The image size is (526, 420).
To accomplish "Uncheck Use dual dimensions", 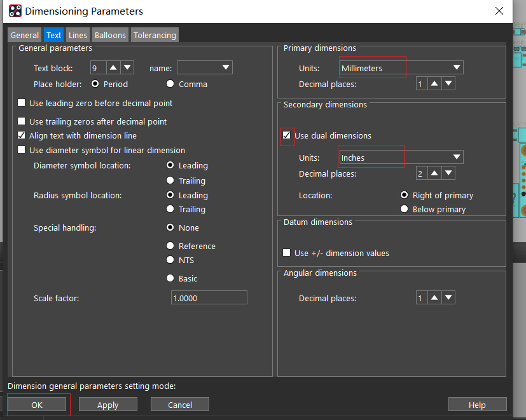I will (286, 135).
